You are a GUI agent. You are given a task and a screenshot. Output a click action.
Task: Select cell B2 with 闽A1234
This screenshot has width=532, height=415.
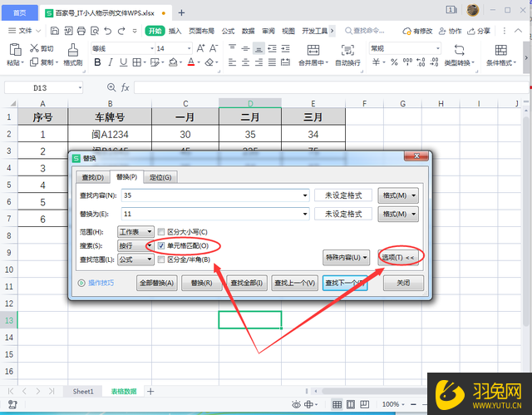tap(110, 135)
